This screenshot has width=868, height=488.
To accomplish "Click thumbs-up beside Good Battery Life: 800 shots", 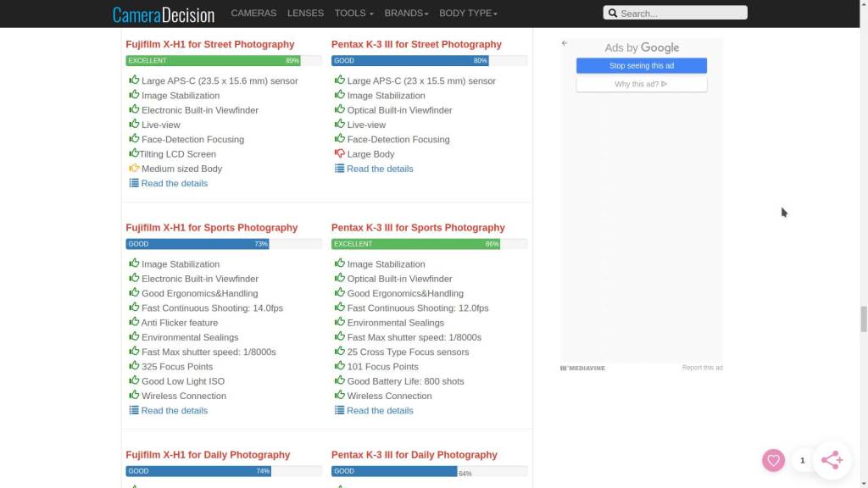I will click(x=340, y=380).
